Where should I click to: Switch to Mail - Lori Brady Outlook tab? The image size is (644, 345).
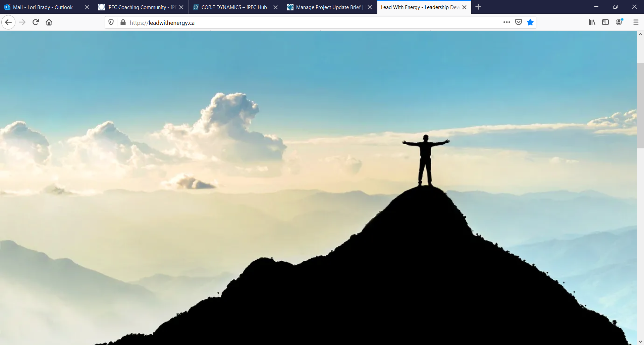[x=43, y=7]
